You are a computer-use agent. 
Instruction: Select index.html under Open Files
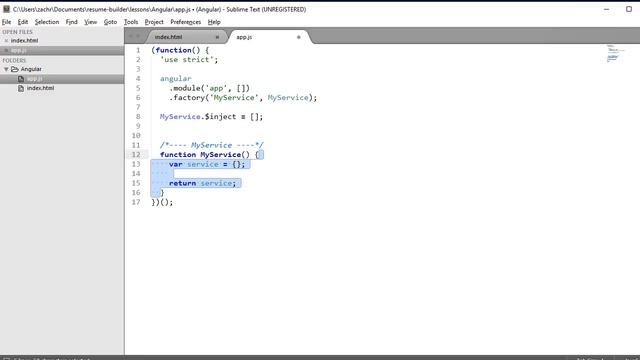point(24,40)
